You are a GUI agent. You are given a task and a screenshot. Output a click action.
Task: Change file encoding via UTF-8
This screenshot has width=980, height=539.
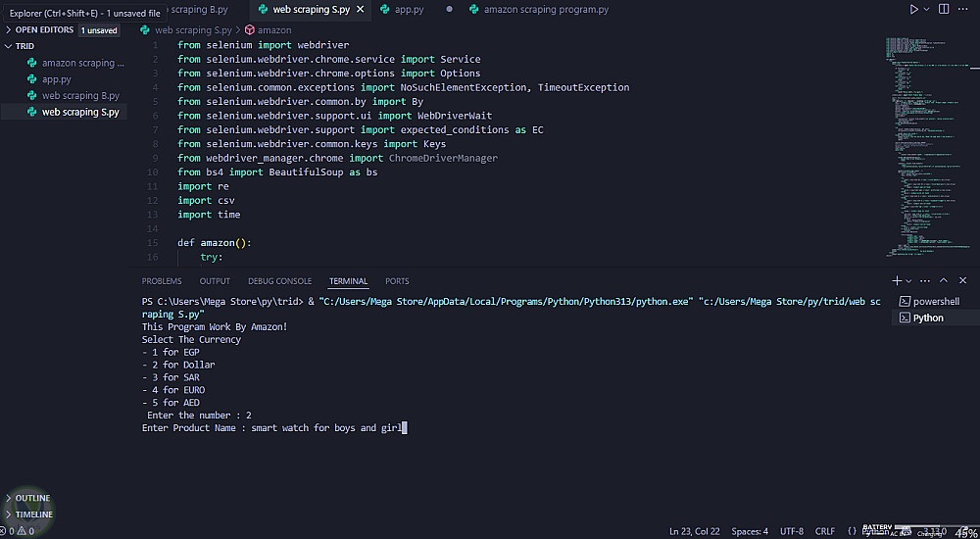click(x=791, y=531)
